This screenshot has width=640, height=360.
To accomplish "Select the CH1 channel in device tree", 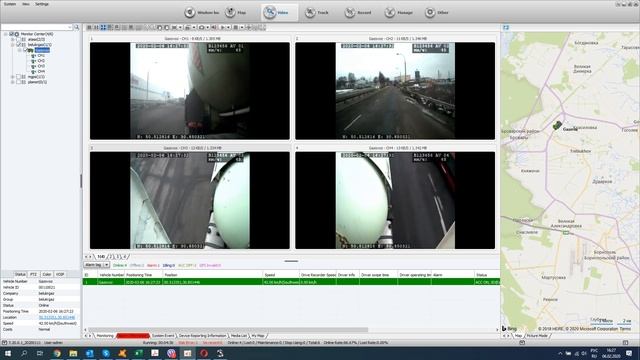I will pos(41,55).
